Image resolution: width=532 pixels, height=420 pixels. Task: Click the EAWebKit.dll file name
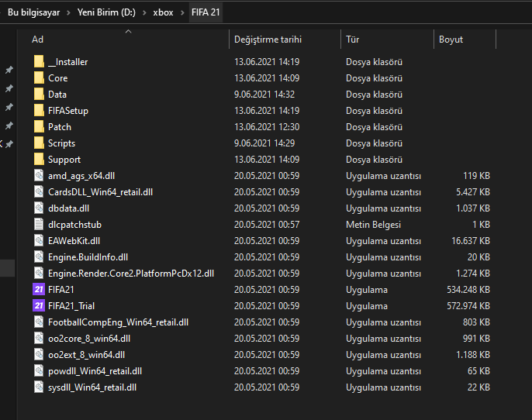[74, 241]
